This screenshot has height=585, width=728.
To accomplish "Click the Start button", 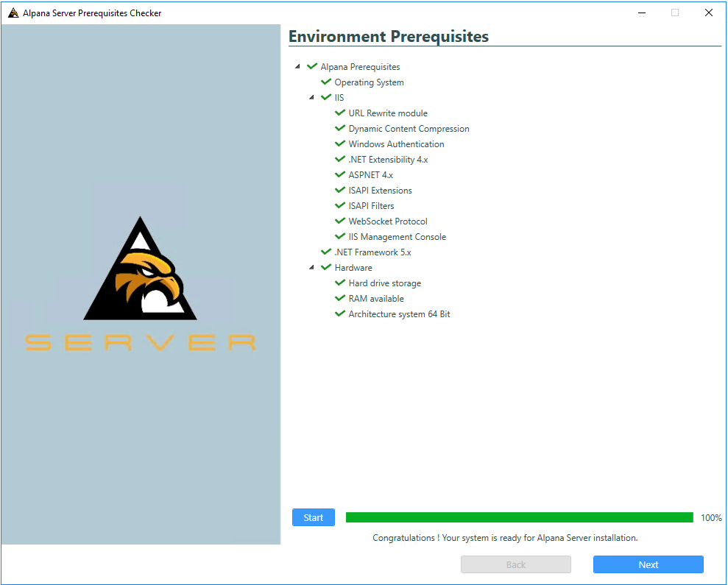I will pyautogui.click(x=314, y=517).
